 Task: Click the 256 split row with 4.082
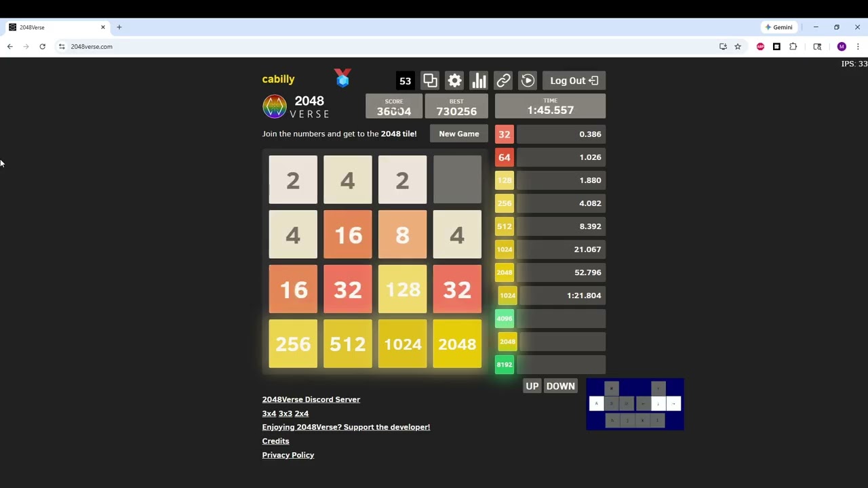[550, 203]
